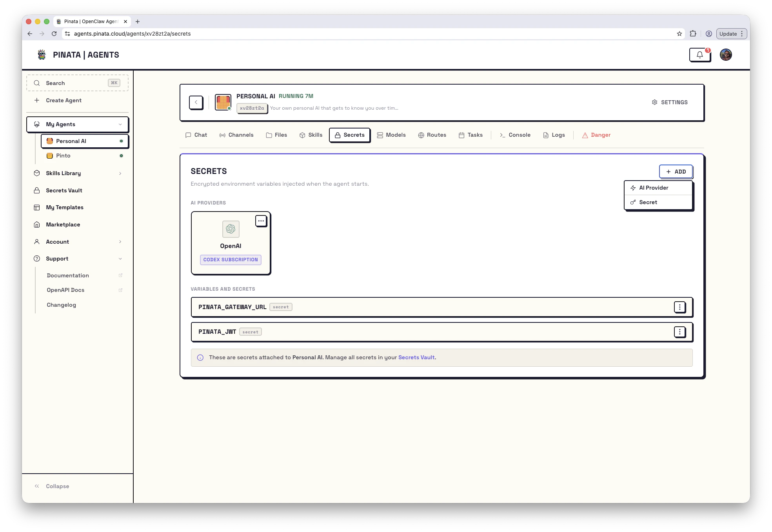772x532 pixels.
Task: Collapse the Support section
Action: pos(120,259)
